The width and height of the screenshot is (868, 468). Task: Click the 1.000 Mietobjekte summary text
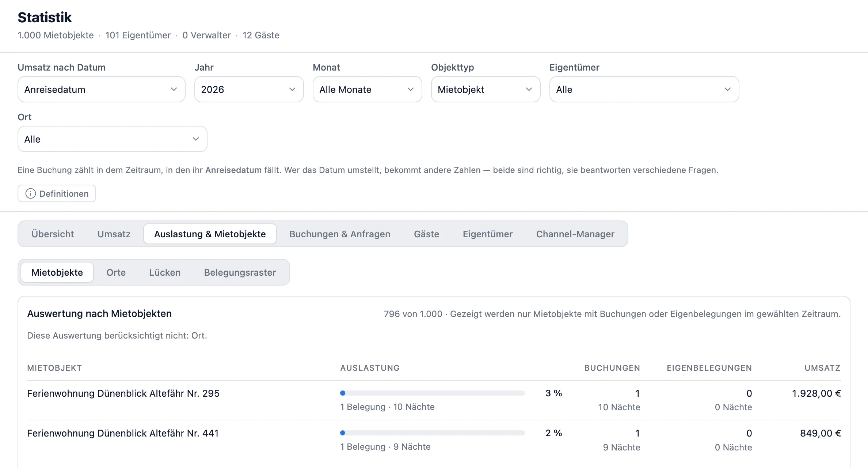pos(56,35)
